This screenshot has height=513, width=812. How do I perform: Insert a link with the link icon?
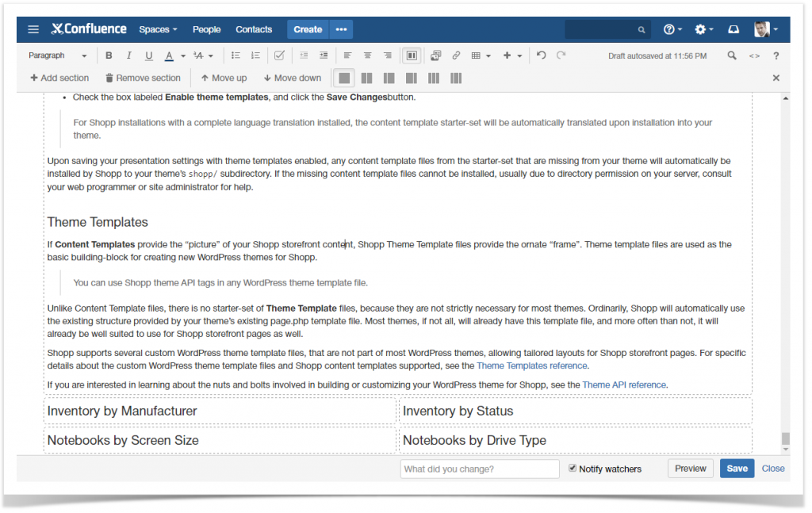(456, 55)
